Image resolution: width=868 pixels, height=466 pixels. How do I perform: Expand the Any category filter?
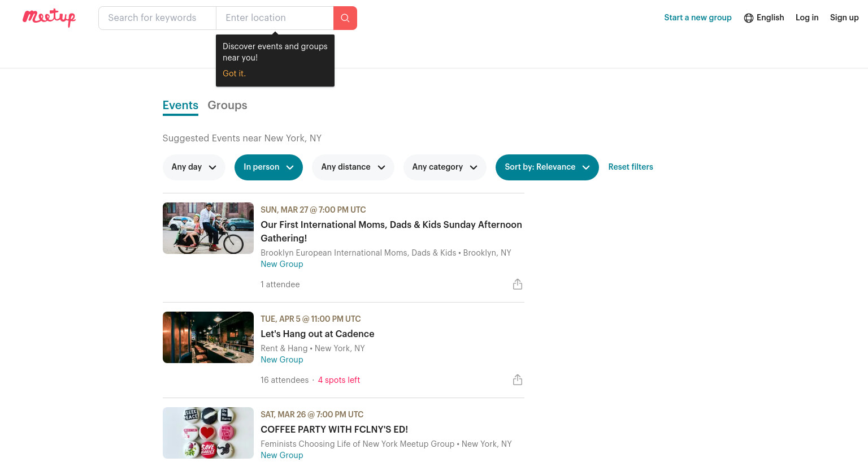[445, 167]
